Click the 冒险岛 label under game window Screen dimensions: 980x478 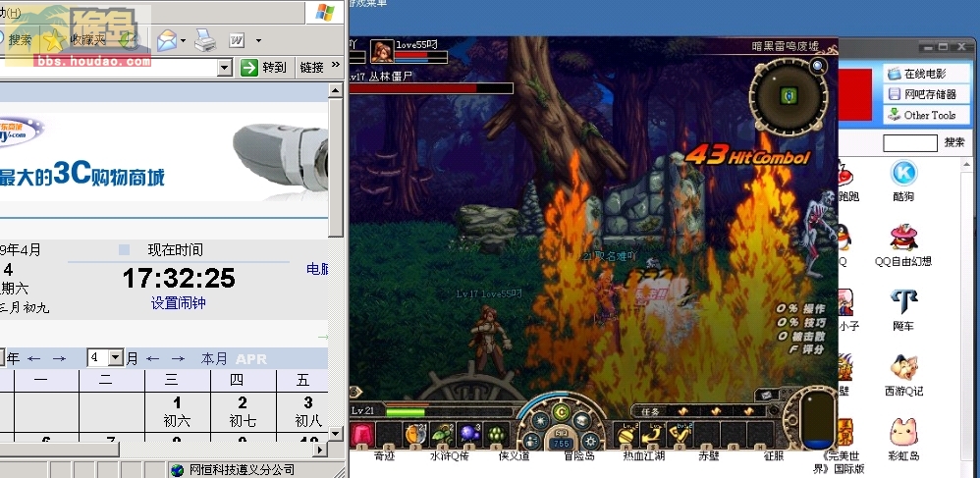578,456
